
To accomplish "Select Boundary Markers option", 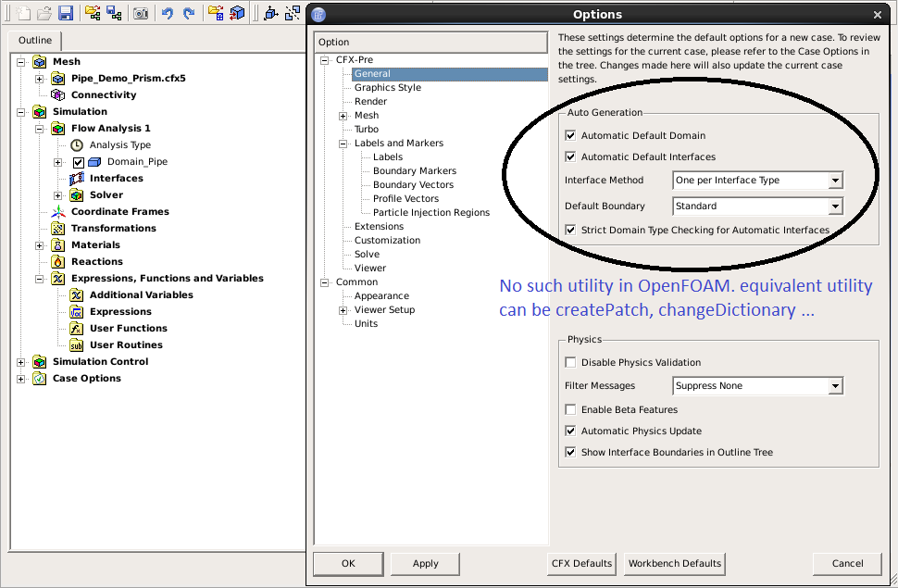I will [x=415, y=170].
